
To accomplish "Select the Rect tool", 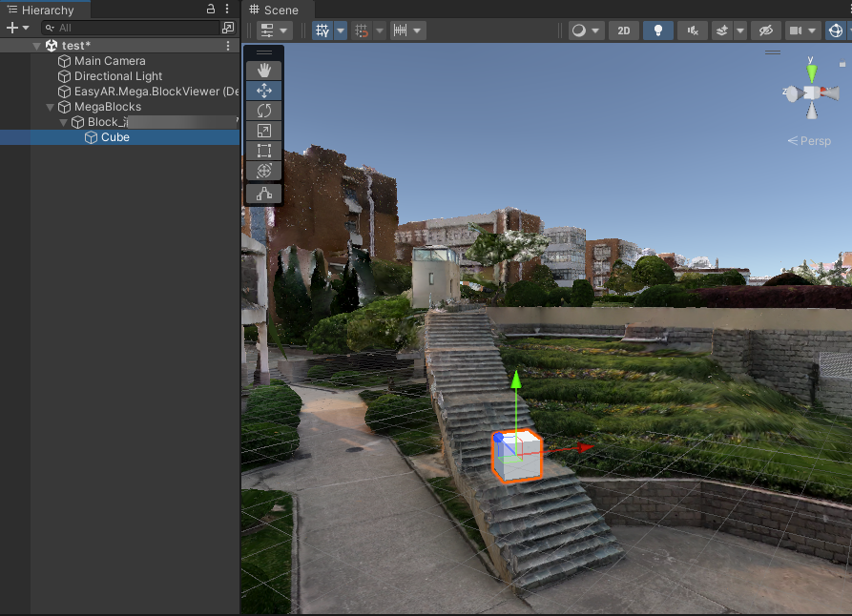I will tap(264, 151).
